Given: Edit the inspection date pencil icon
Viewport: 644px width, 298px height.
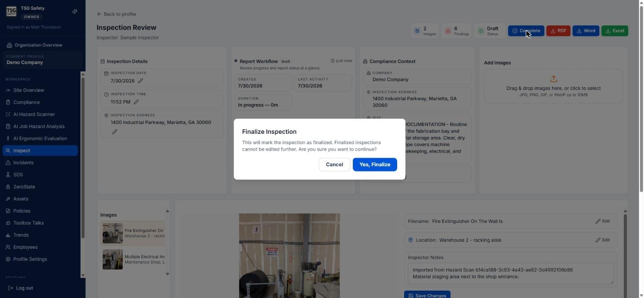Looking at the screenshot, I should [x=141, y=81].
